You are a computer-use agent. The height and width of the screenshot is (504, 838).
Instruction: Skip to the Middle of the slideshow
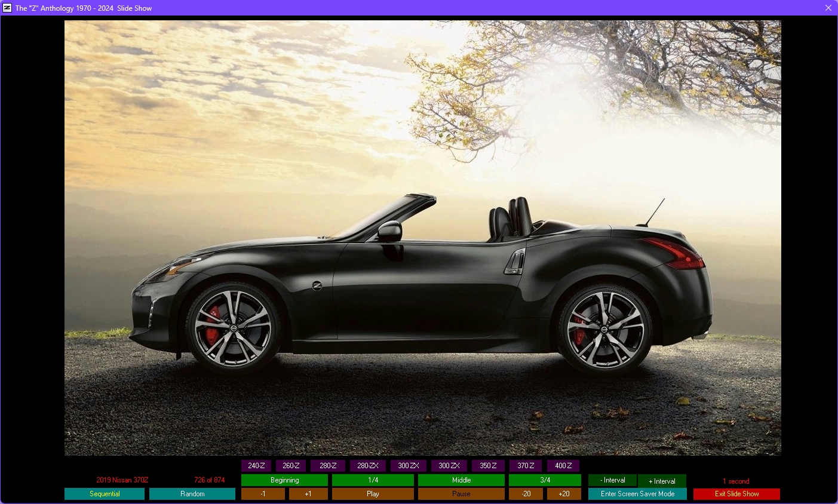coord(461,480)
